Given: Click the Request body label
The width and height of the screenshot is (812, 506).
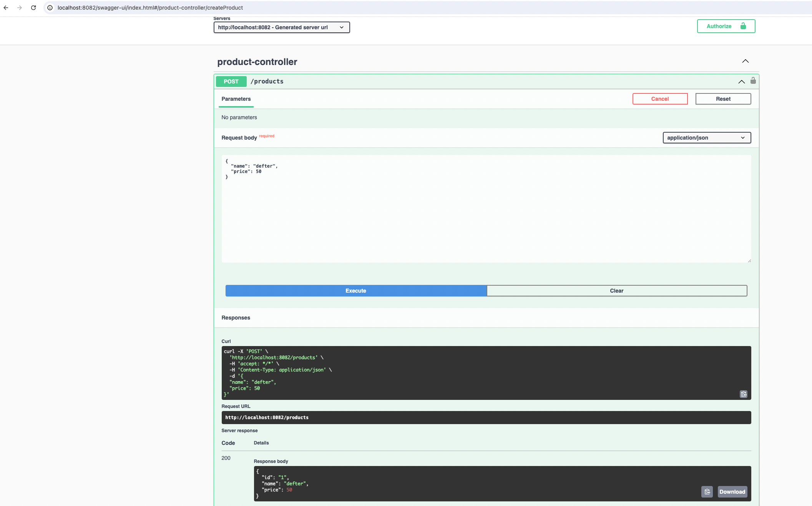Looking at the screenshot, I should point(239,138).
